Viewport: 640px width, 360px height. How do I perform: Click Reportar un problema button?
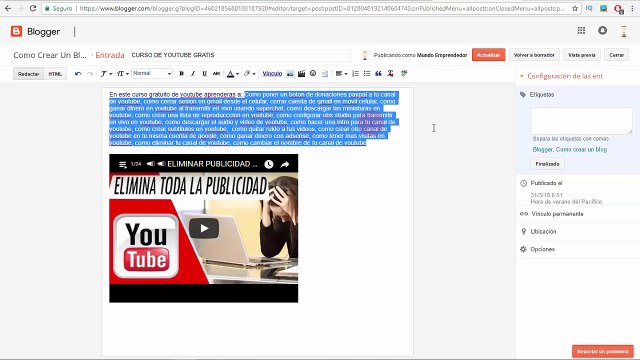(603, 351)
